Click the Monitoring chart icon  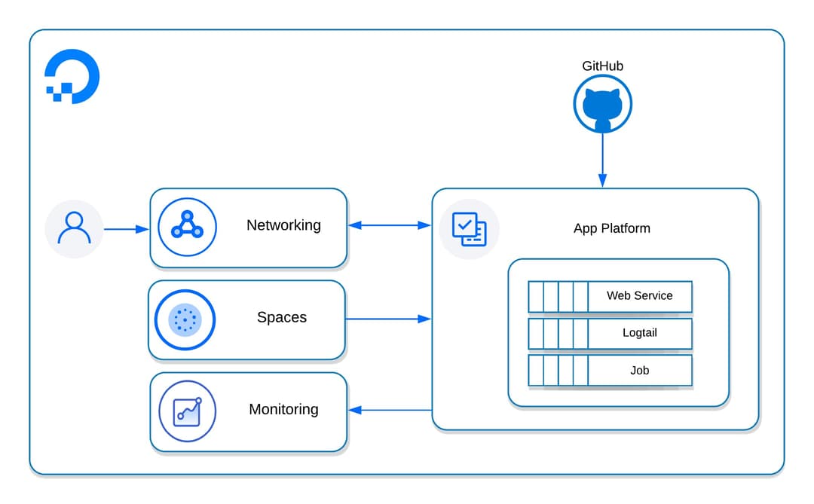pyautogui.click(x=187, y=411)
